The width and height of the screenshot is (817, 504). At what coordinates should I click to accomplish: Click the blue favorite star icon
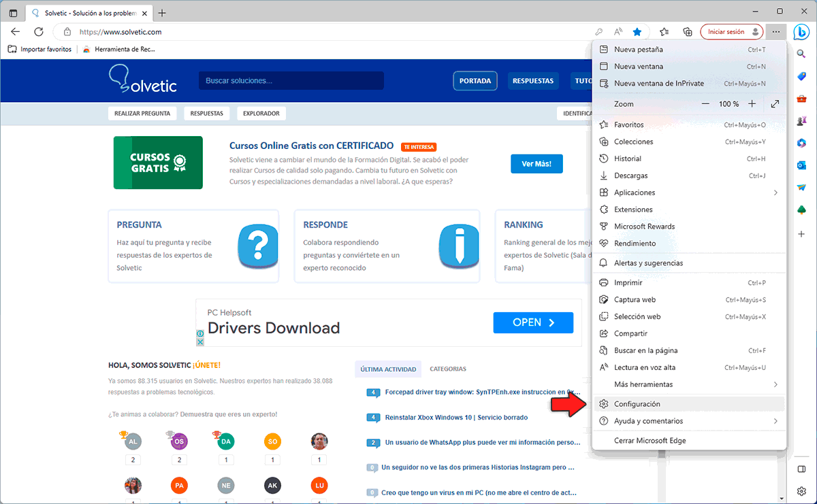click(637, 31)
